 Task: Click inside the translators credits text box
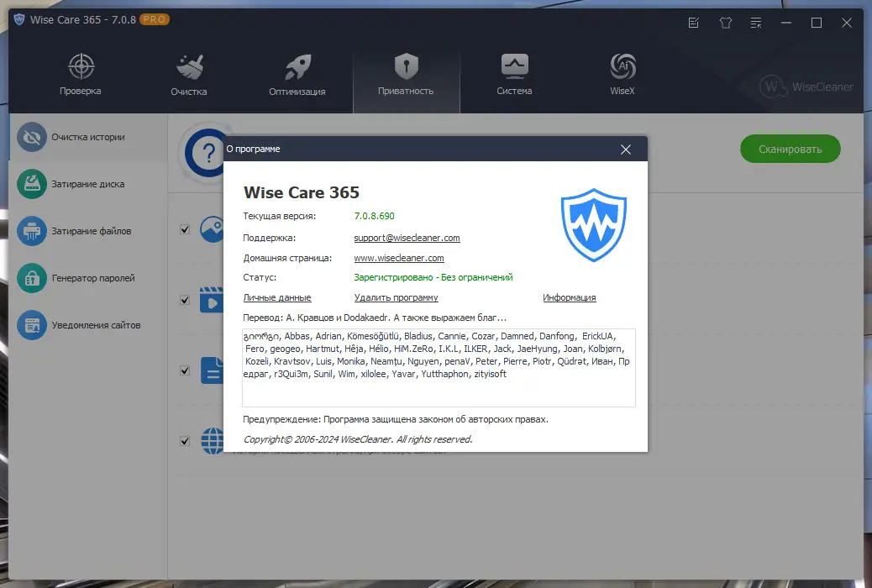439,368
